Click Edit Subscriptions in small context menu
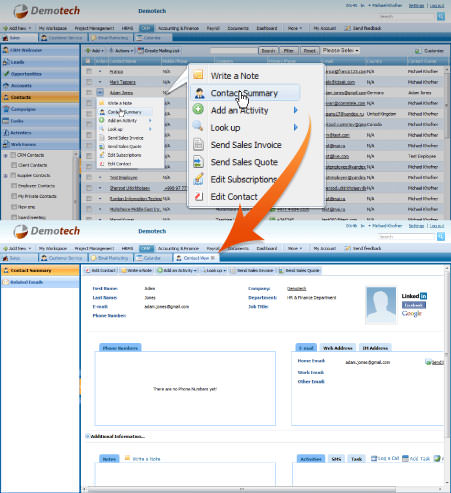Viewport: 451px width, 493px height. click(x=124, y=155)
